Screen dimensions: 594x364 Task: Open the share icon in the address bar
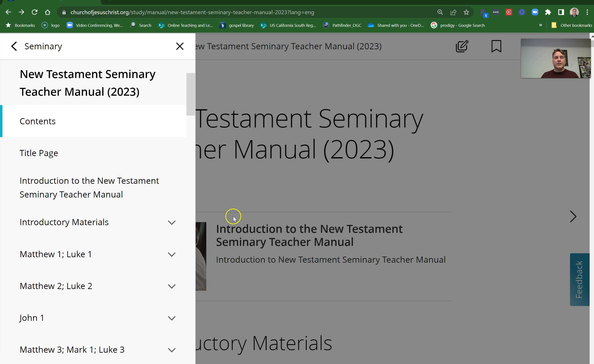tap(453, 12)
